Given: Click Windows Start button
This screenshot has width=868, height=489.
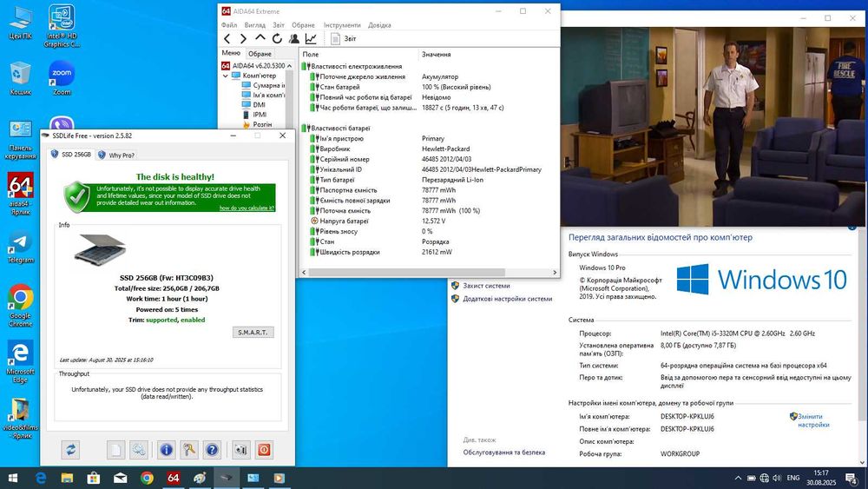Looking at the screenshot, I should 13,478.
